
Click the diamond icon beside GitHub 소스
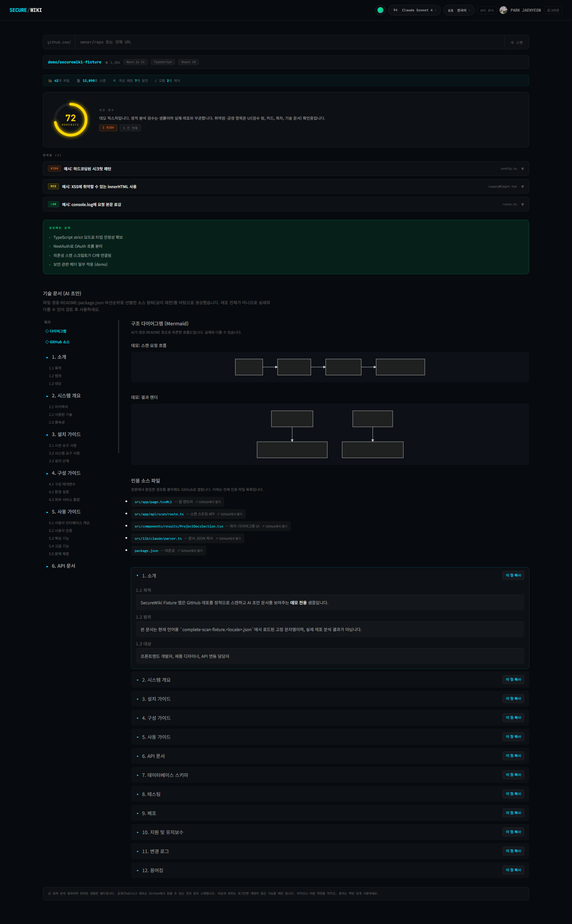pyautogui.click(x=47, y=342)
